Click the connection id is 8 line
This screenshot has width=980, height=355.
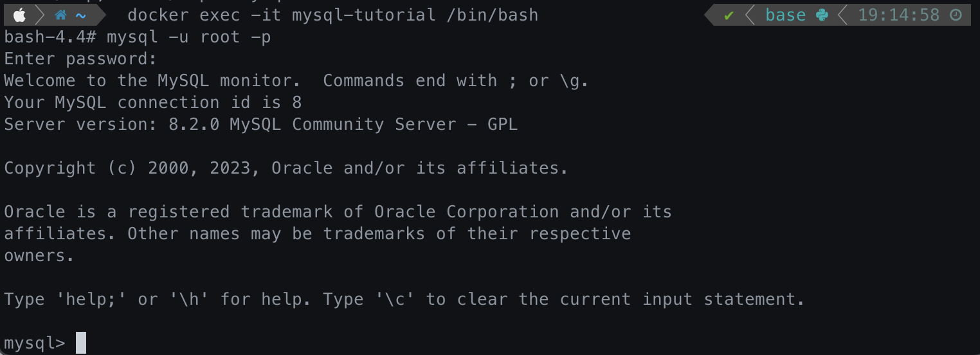153,102
